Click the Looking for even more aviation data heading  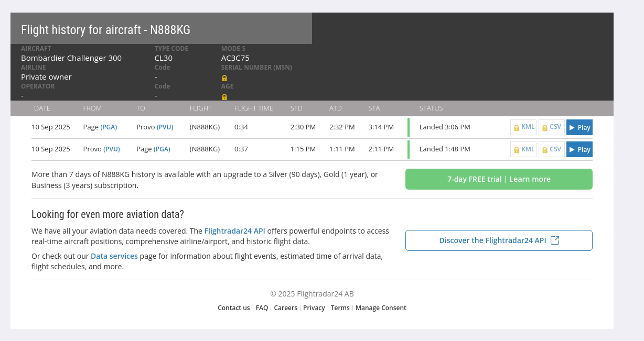108,214
